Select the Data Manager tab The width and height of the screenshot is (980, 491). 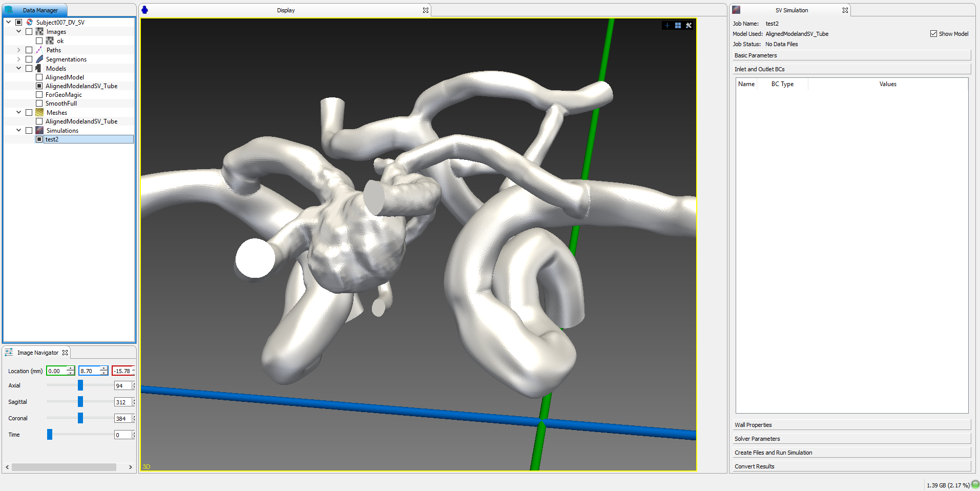click(35, 10)
